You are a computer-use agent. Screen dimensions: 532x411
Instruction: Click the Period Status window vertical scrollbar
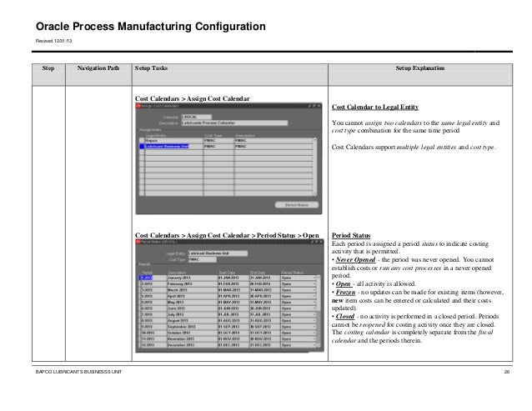click(x=319, y=311)
